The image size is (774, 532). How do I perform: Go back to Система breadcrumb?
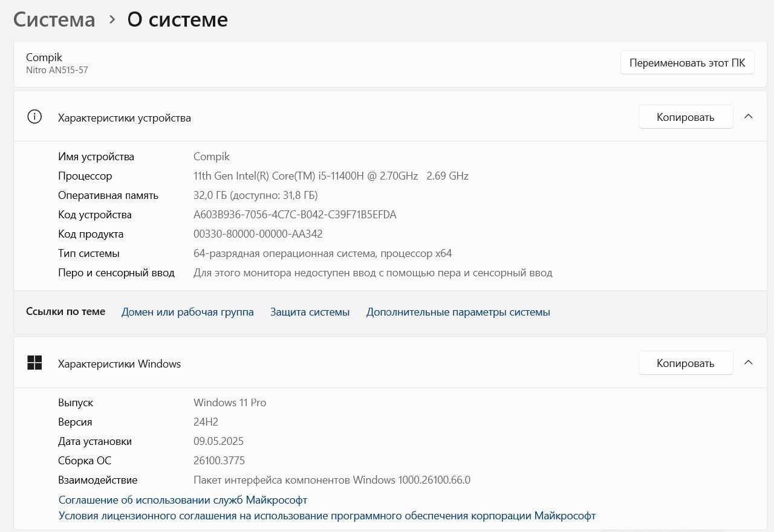pos(54,19)
